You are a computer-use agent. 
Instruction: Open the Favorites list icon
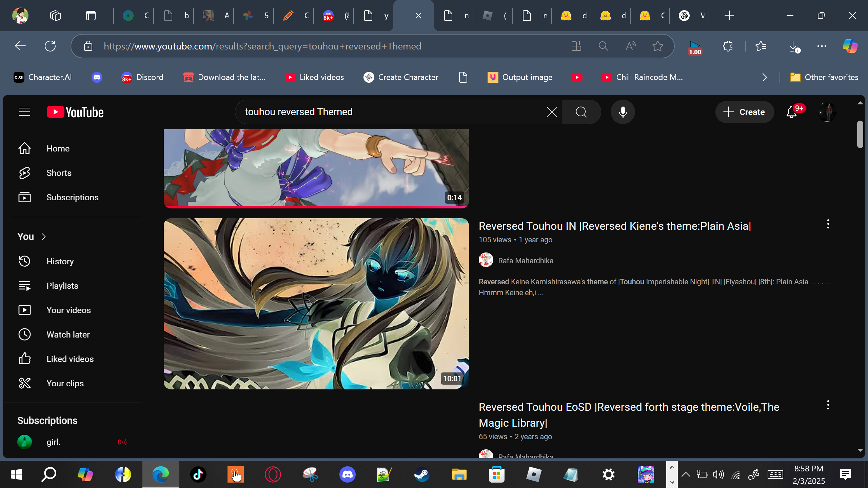pyautogui.click(x=761, y=46)
